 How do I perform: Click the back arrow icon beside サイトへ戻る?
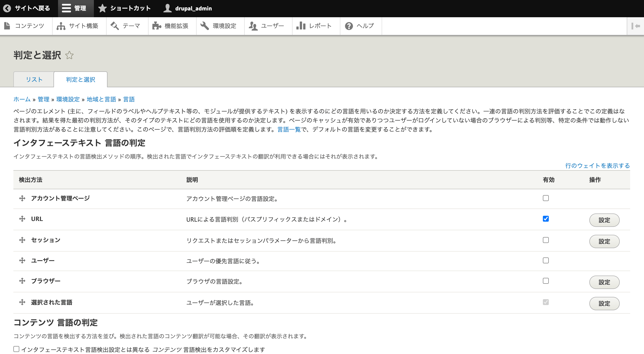7,8
